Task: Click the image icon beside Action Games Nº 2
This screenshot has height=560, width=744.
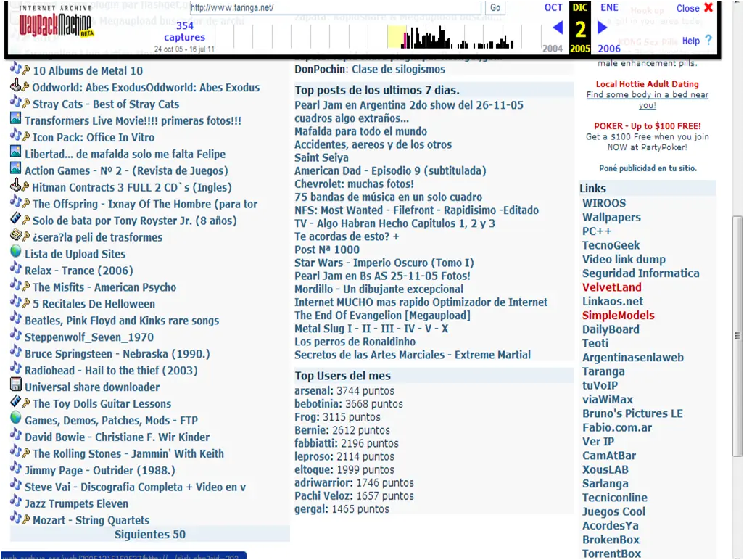Action: pyautogui.click(x=16, y=168)
